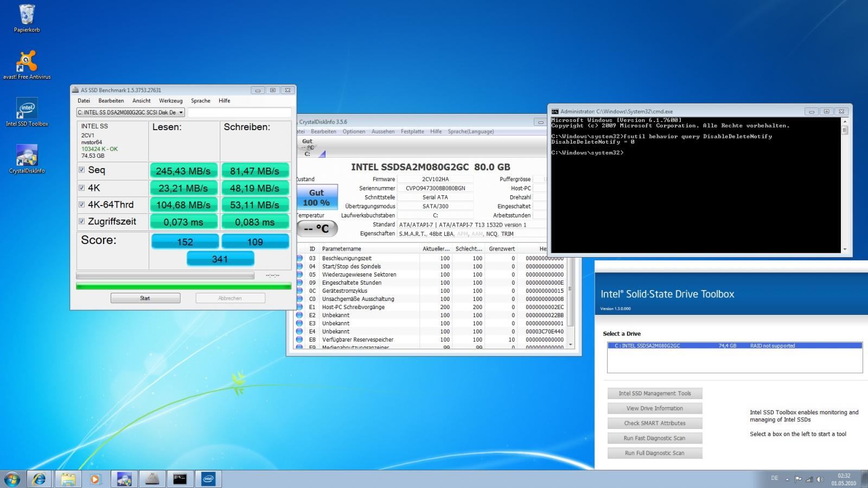Viewport: 868px width, 488px height.
Task: Toggle the Zugriffszeit test checkbox
Action: 82,221
